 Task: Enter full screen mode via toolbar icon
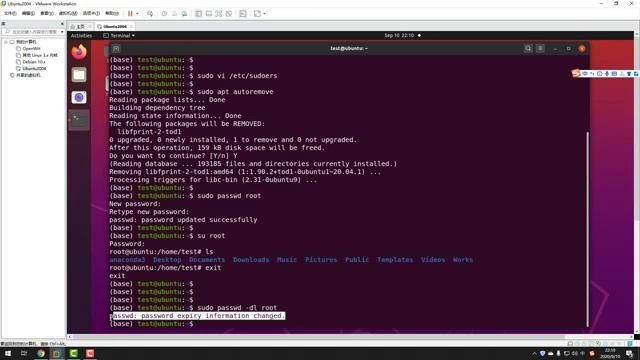pos(218,13)
